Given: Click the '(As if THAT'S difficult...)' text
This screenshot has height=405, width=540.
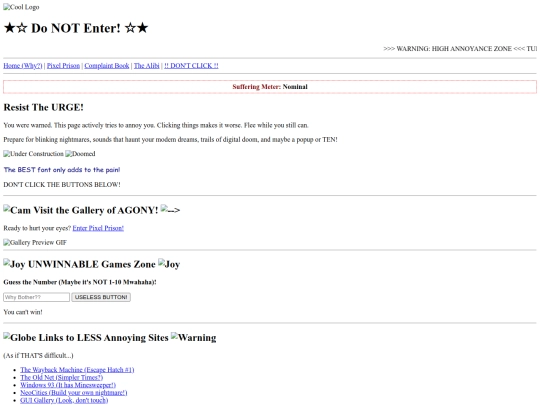Looking at the screenshot, I should [38, 355].
